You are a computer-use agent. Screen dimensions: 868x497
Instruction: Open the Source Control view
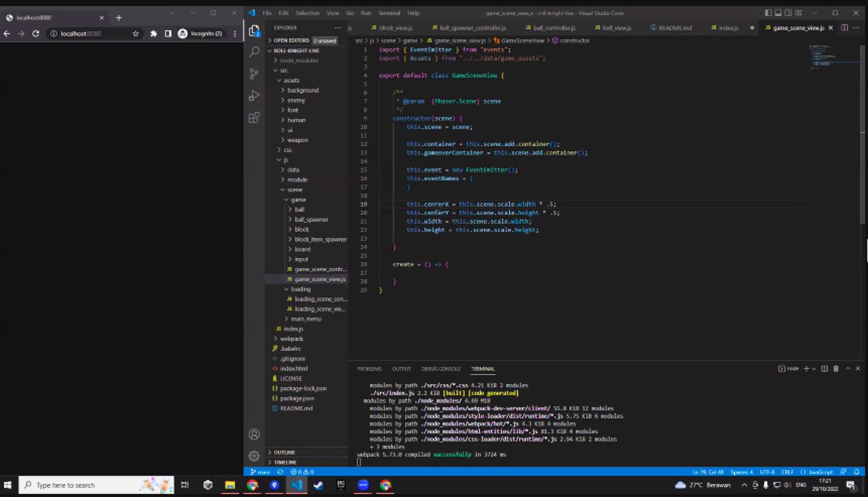[x=254, y=74]
